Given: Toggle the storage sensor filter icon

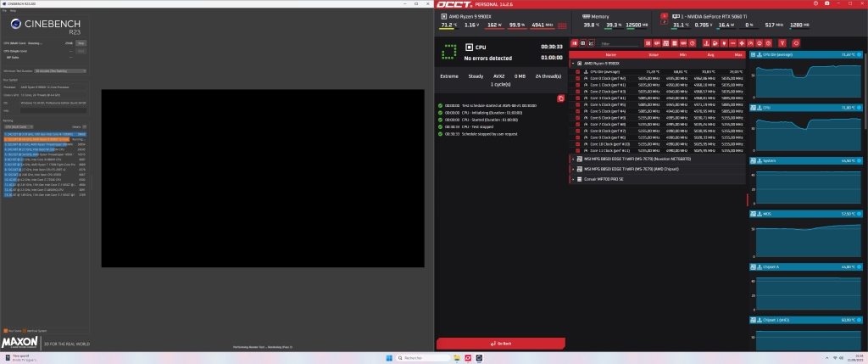Looking at the screenshot, I should (674, 43).
